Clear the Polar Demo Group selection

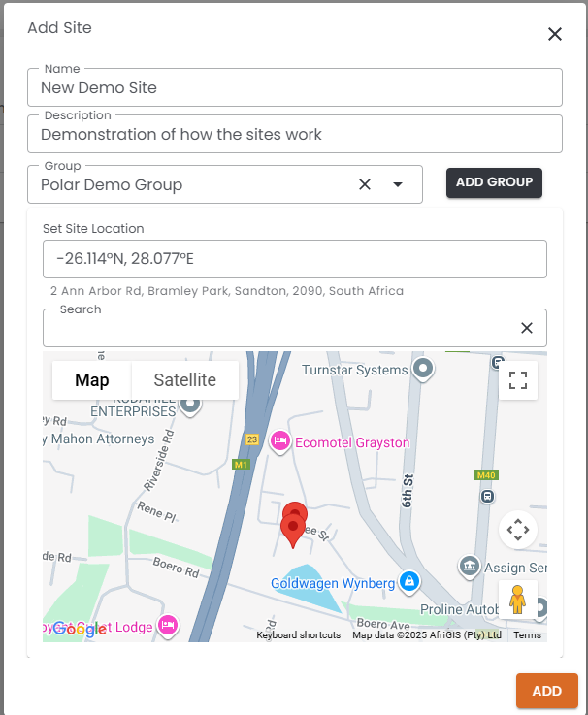(x=365, y=184)
